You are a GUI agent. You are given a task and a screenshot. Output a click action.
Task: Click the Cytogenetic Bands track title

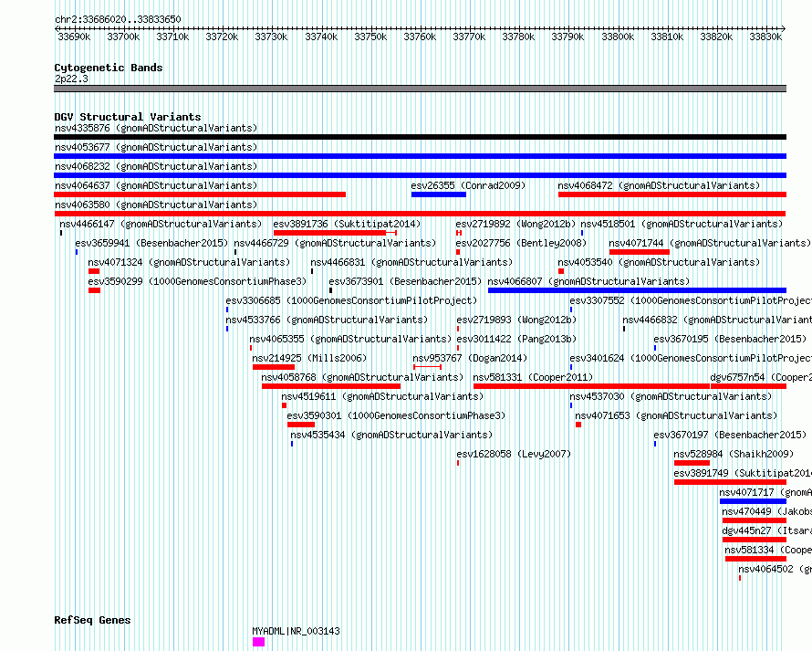(x=109, y=68)
